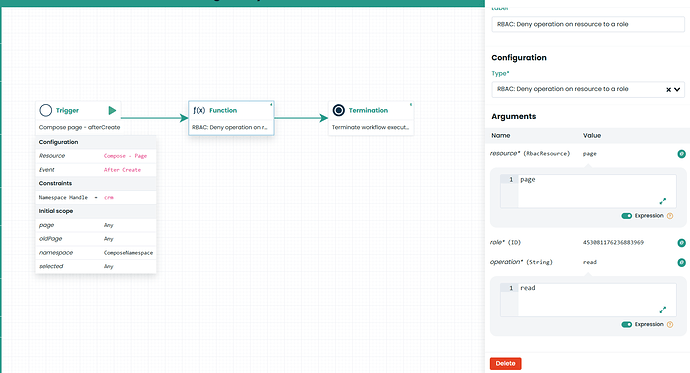Click the 'ComposeNamespace' scope type

click(x=128, y=253)
